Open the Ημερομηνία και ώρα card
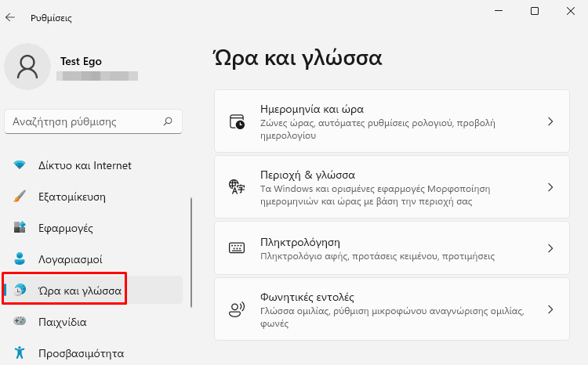 (392, 121)
